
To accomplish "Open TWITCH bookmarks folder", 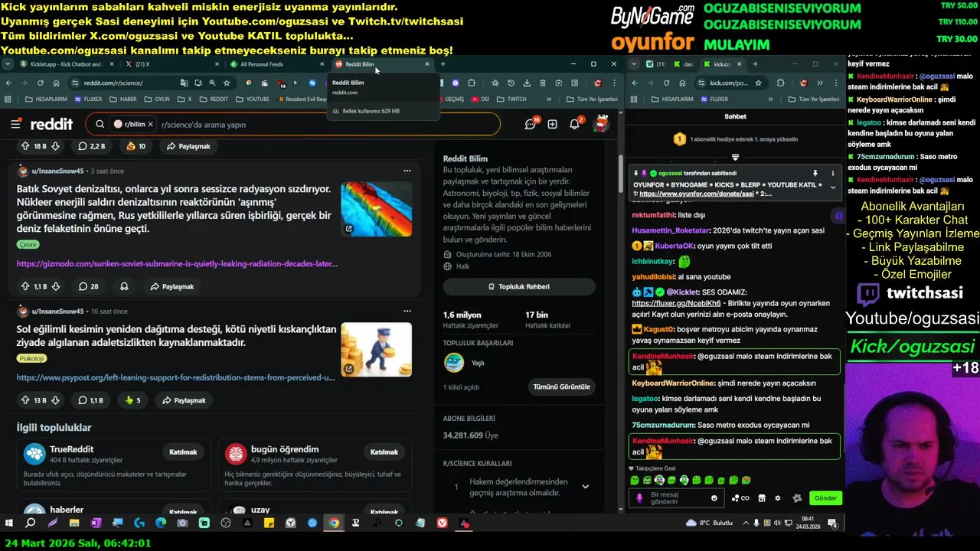I will (x=511, y=99).
